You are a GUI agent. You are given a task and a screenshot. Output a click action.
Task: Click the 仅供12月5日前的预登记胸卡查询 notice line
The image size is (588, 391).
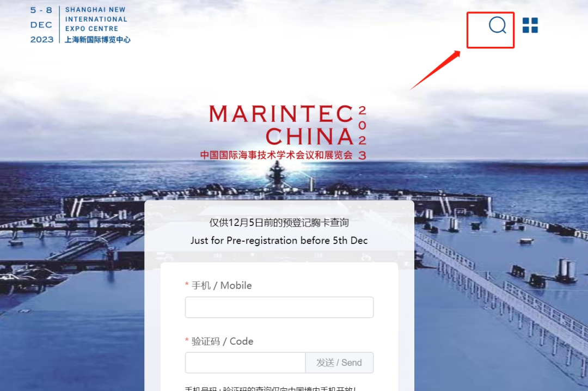[279, 223]
